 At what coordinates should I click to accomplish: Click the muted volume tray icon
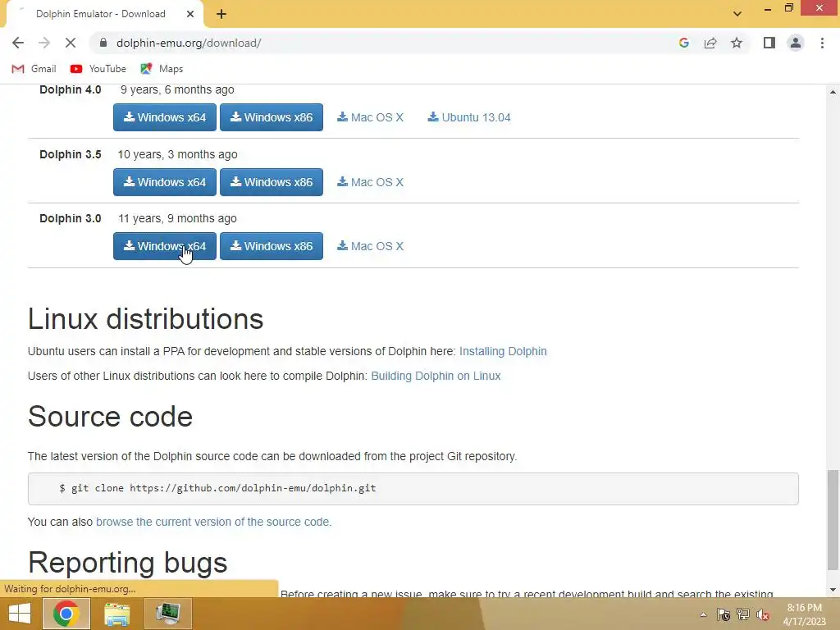coord(763,614)
